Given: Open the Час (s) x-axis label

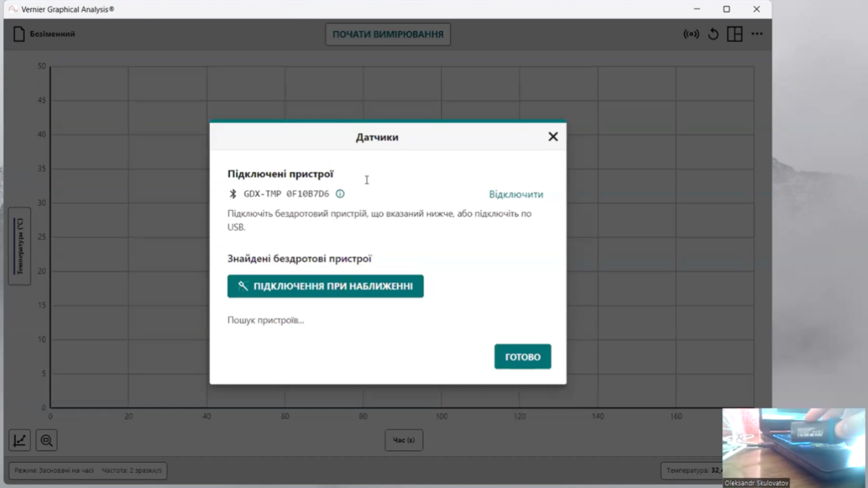Looking at the screenshot, I should pos(404,440).
